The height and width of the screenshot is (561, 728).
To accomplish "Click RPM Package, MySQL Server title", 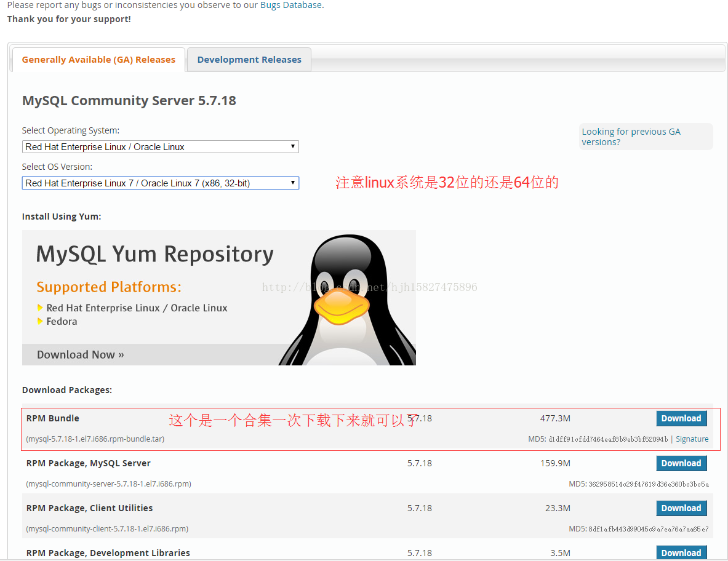I will pyautogui.click(x=88, y=463).
